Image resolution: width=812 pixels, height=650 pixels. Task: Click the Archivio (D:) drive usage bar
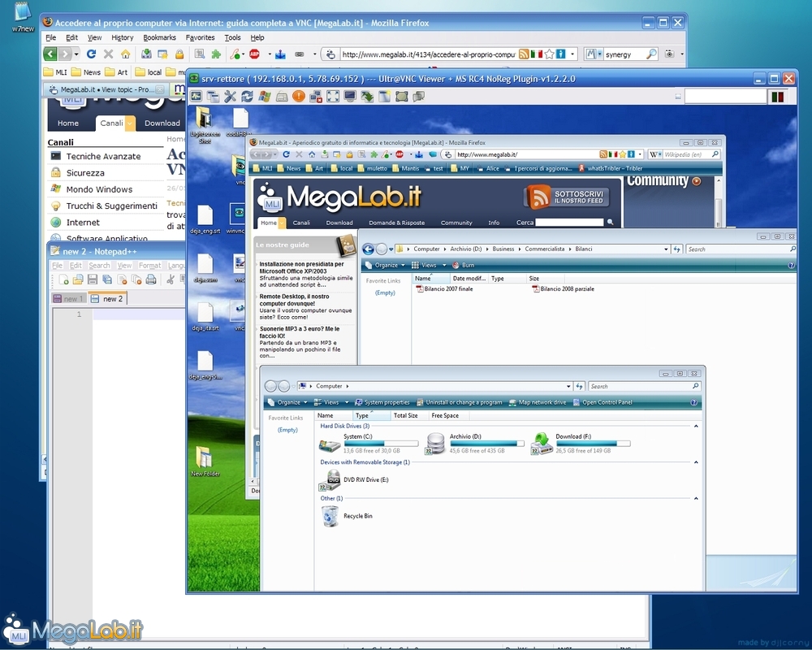click(x=487, y=444)
